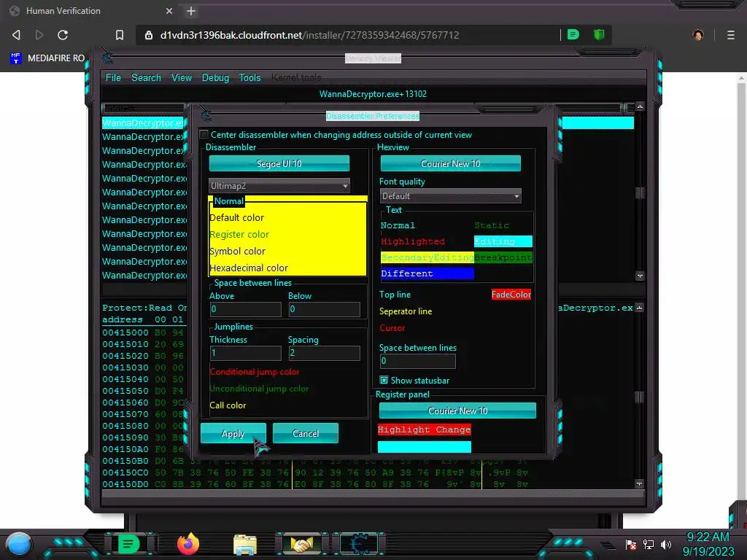
Task: Click the Jumplines Spacing input field
Action: (324, 353)
